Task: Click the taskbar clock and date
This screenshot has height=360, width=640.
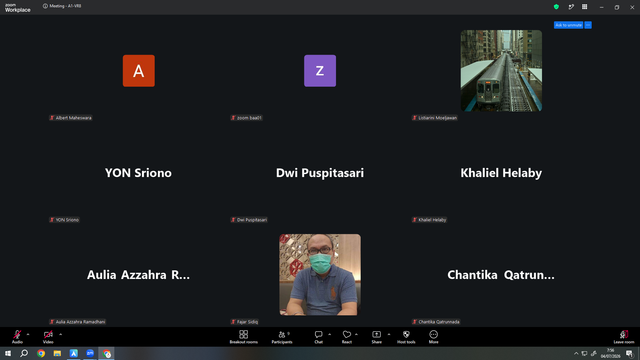Action: point(610,353)
